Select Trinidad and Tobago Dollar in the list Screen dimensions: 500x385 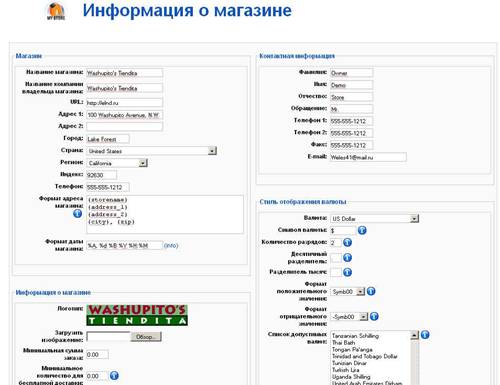365,356
